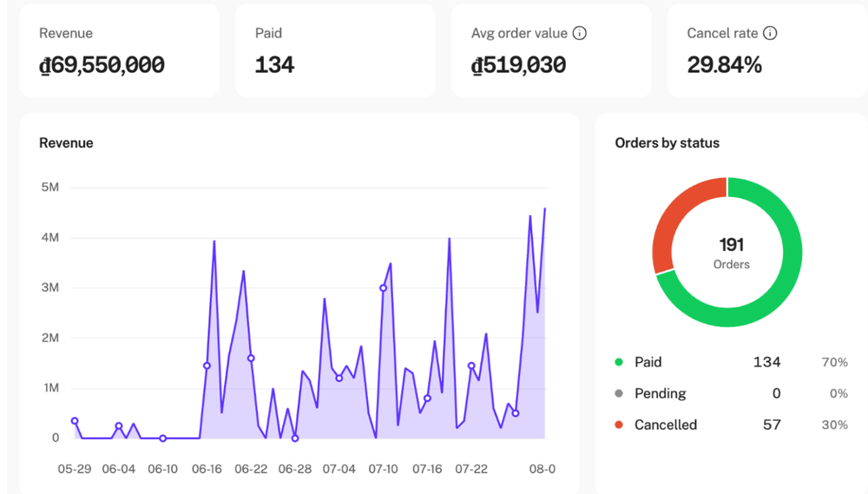Click the green Paid legend dot
Viewport: 868px width, 494px height.
pos(619,362)
